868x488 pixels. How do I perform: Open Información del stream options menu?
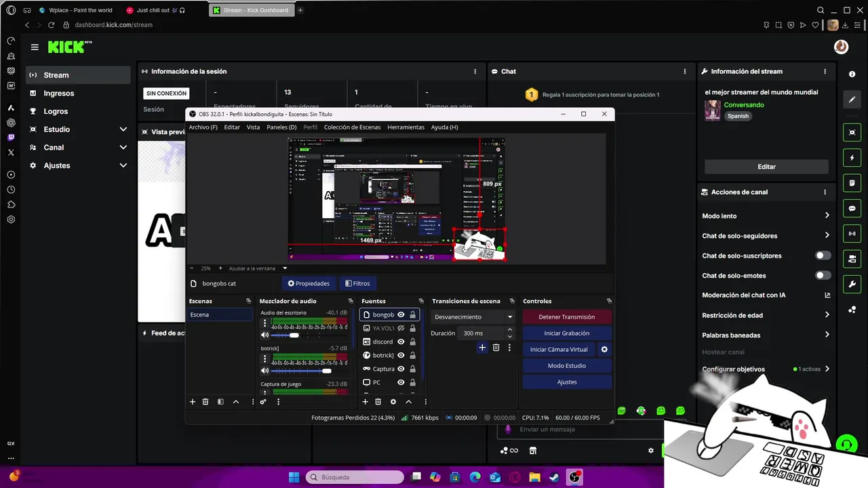pos(825,71)
